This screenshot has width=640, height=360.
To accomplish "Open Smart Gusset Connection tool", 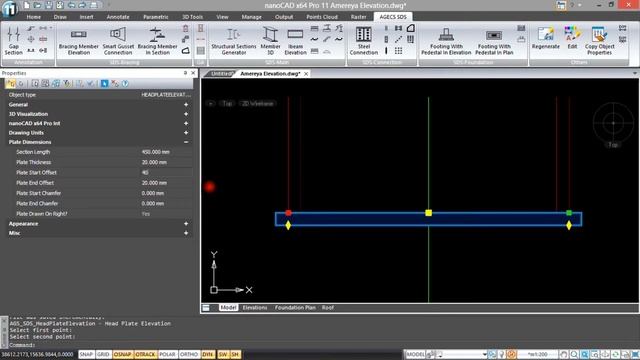I will click(x=118, y=41).
